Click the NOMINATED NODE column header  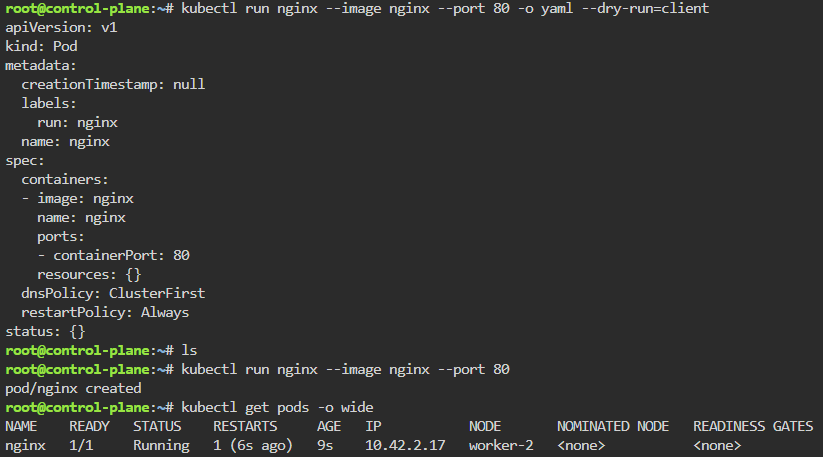(613, 426)
